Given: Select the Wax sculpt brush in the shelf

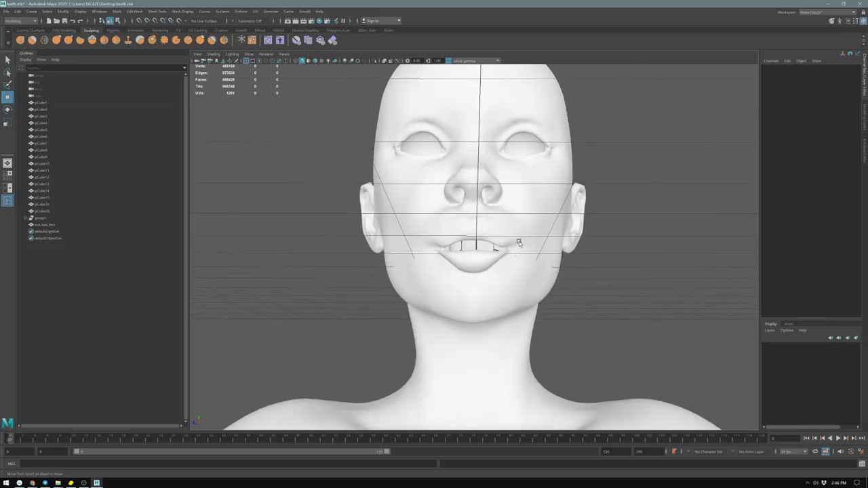Looking at the screenshot, I should coord(140,40).
